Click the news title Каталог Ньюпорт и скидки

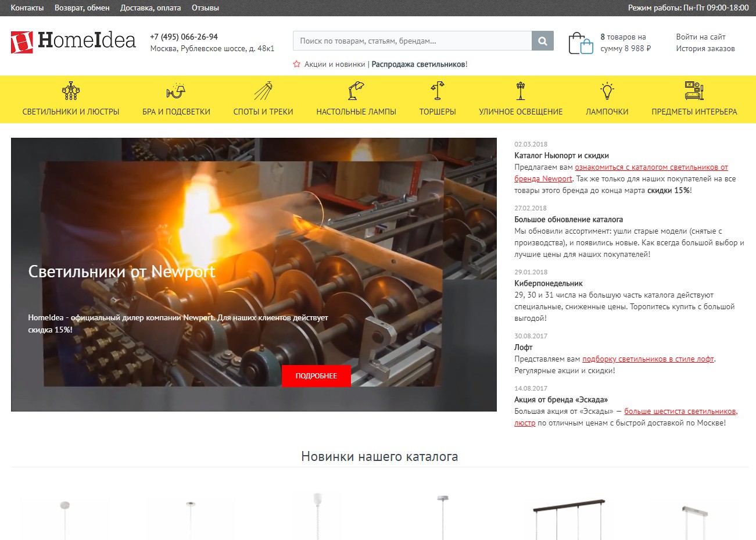[561, 156]
